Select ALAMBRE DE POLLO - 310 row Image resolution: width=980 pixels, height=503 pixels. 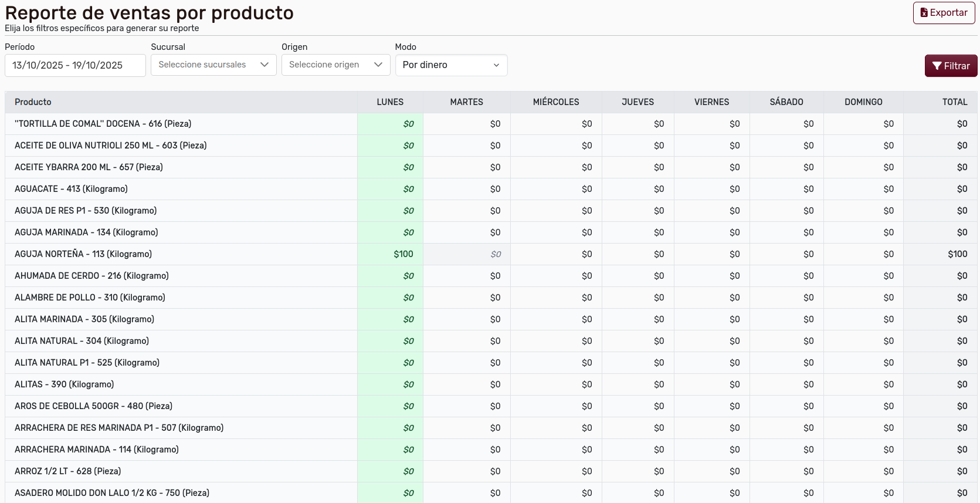[x=491, y=298]
